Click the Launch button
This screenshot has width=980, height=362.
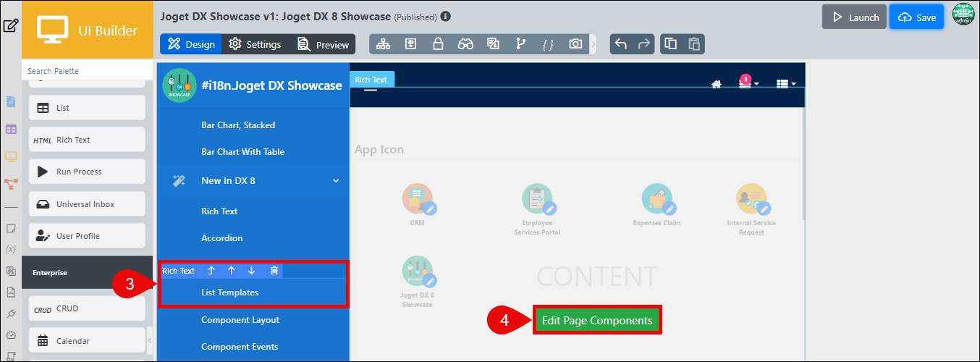coord(855,17)
